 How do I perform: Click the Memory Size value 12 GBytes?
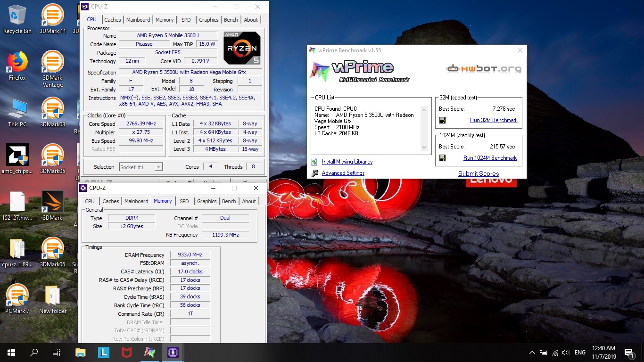pyautogui.click(x=132, y=226)
